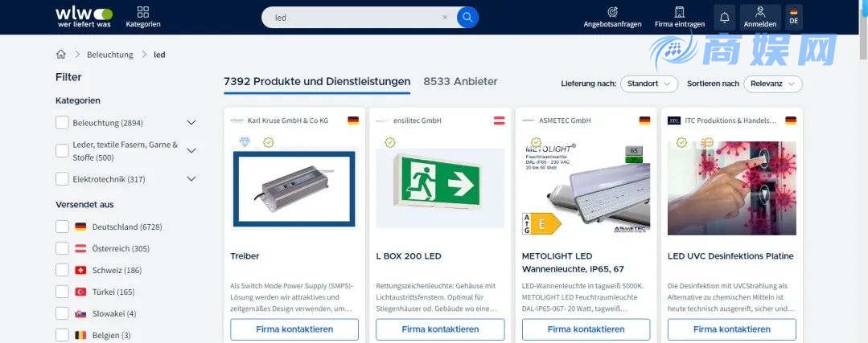This screenshot has width=868, height=343.
Task: Switch to the 8533 Anbieter tab
Action: pos(460,81)
